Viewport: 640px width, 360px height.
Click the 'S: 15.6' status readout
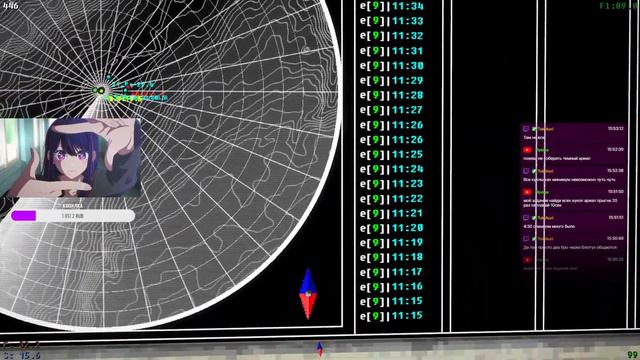tap(21, 356)
